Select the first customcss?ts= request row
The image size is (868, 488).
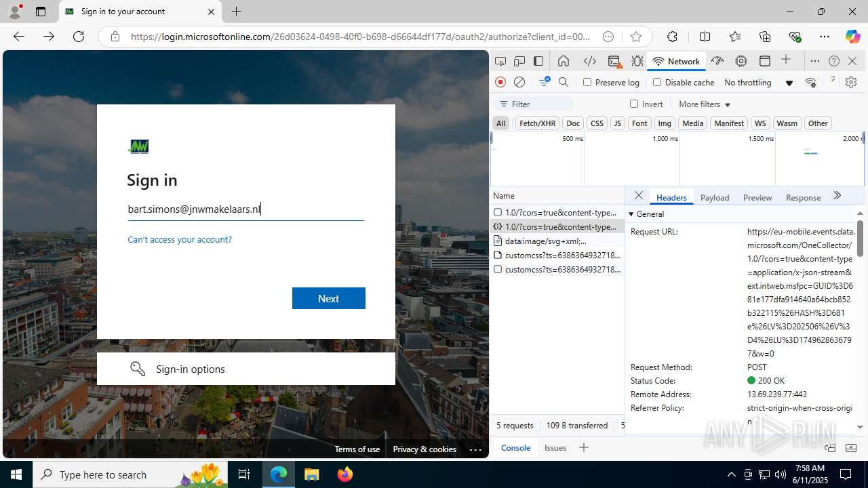(x=557, y=255)
